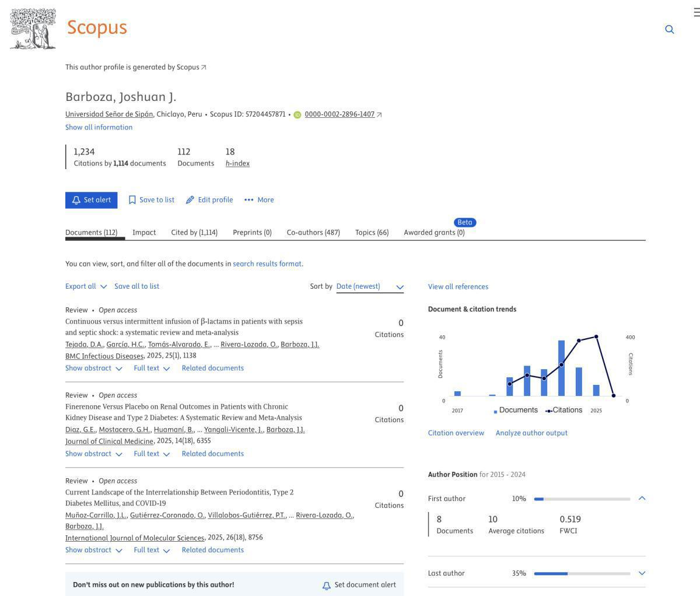Expand the Export all dropdown
Screen dimensions: 700x596
pos(86,286)
